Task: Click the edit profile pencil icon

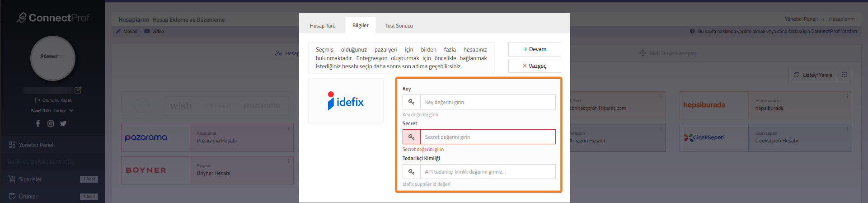Action: (78, 90)
